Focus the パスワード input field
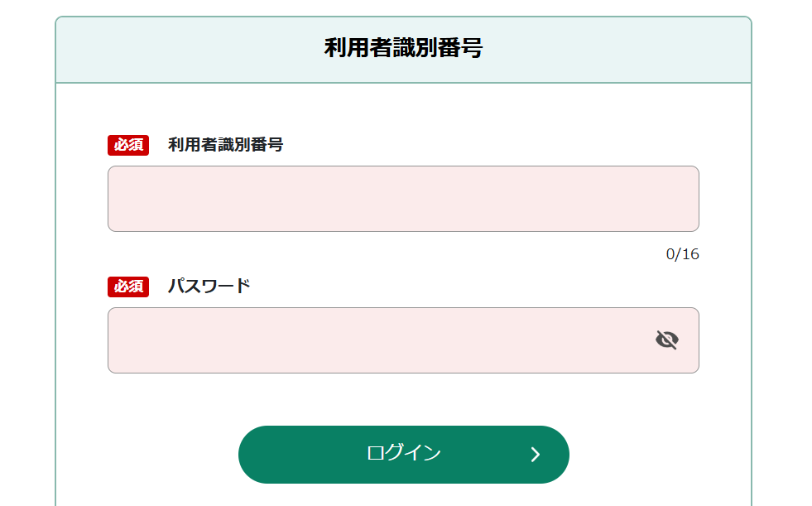 click(403, 340)
